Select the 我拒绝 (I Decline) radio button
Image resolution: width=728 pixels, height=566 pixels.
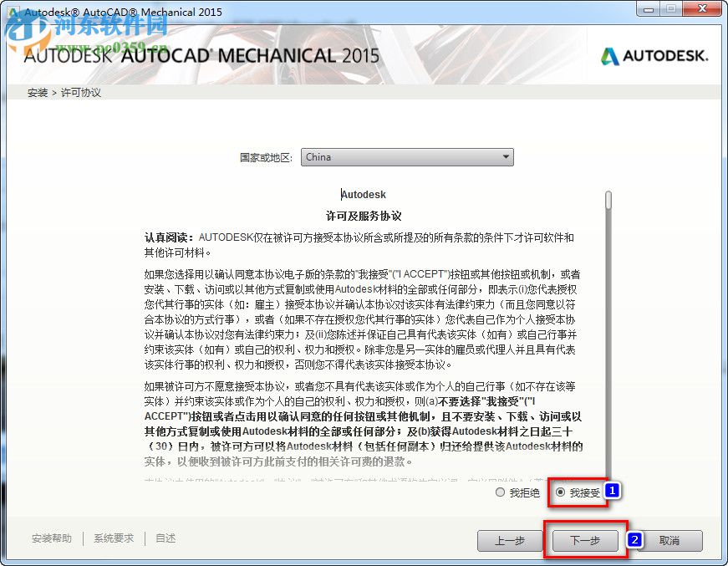point(501,493)
